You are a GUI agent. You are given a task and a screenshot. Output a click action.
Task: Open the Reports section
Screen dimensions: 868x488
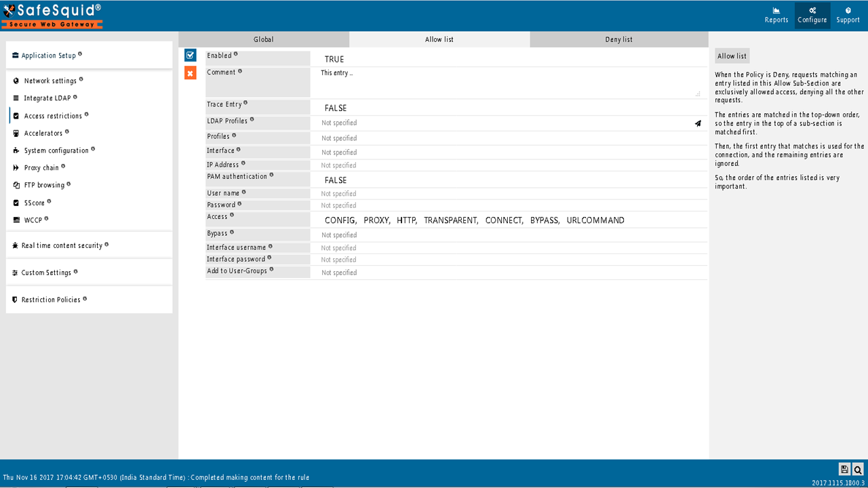[x=776, y=15]
